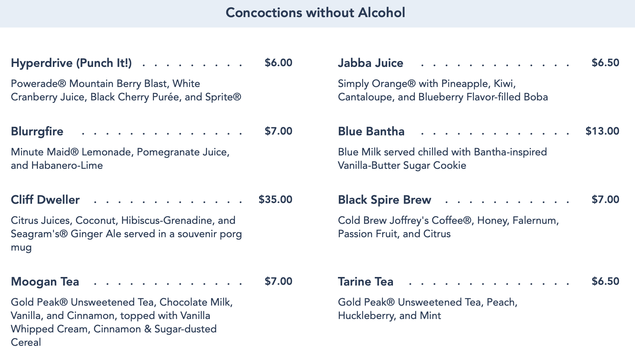The width and height of the screenshot is (635, 364).
Task: Select the $7.00 price beside Moogan Tea
Action: pos(278,281)
